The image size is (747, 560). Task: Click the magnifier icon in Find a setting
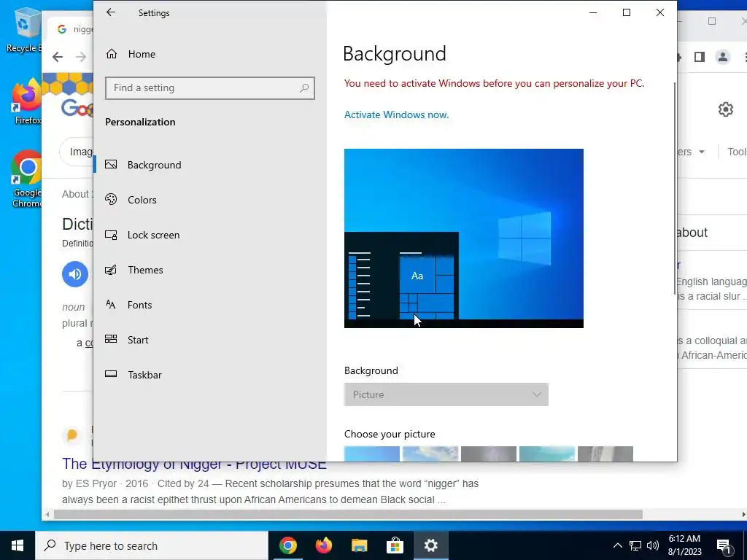pos(304,88)
